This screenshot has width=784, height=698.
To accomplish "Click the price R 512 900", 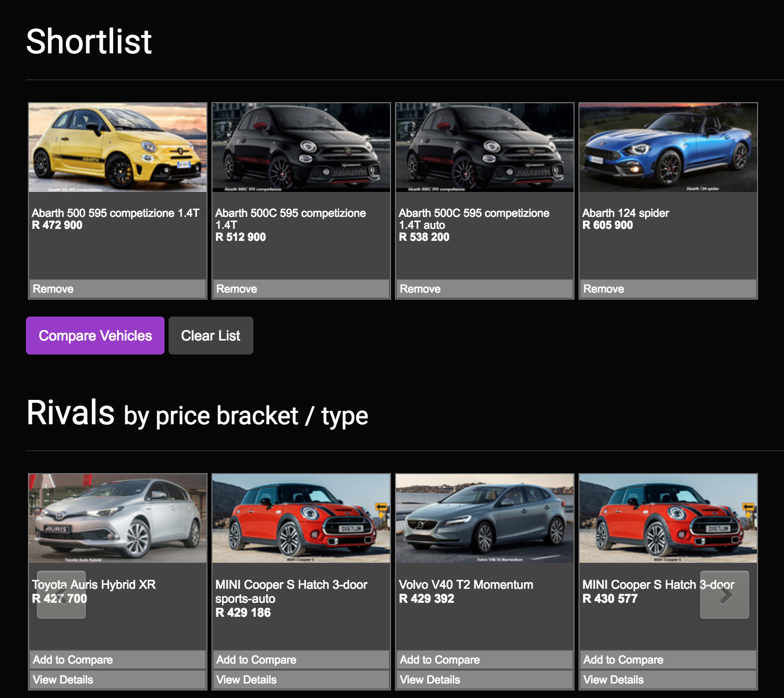I will pos(241,237).
